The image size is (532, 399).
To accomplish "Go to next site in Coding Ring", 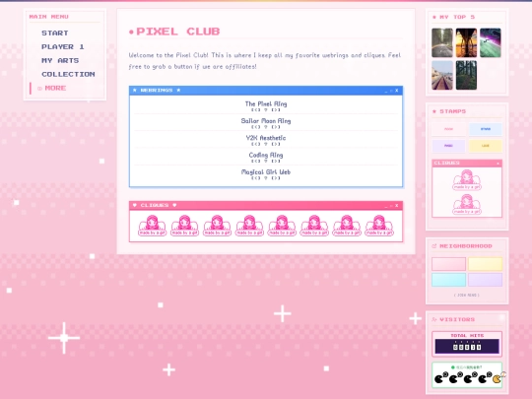I will tap(276, 161).
